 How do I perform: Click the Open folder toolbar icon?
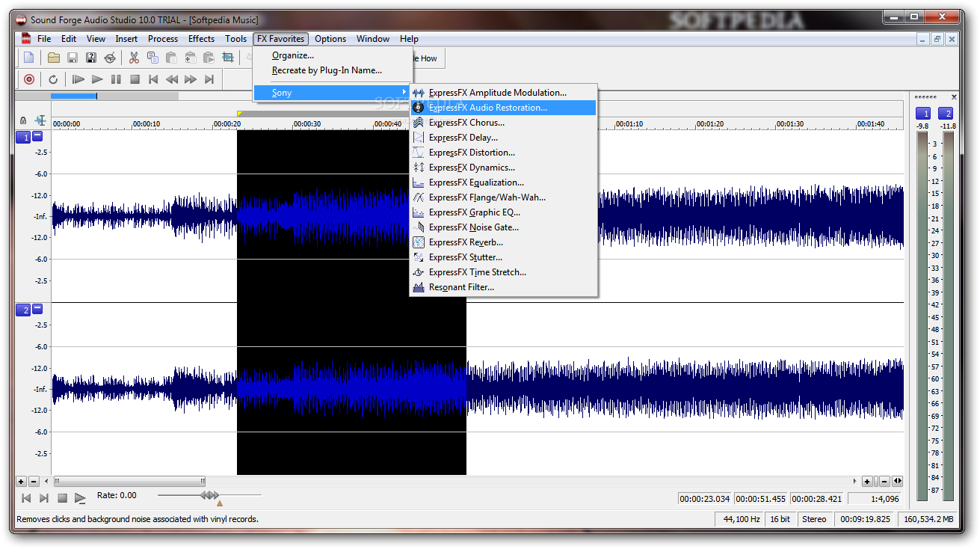54,58
